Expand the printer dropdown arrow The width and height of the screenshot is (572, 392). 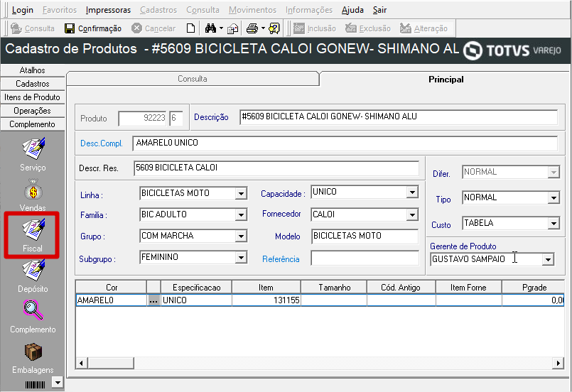[263, 28]
